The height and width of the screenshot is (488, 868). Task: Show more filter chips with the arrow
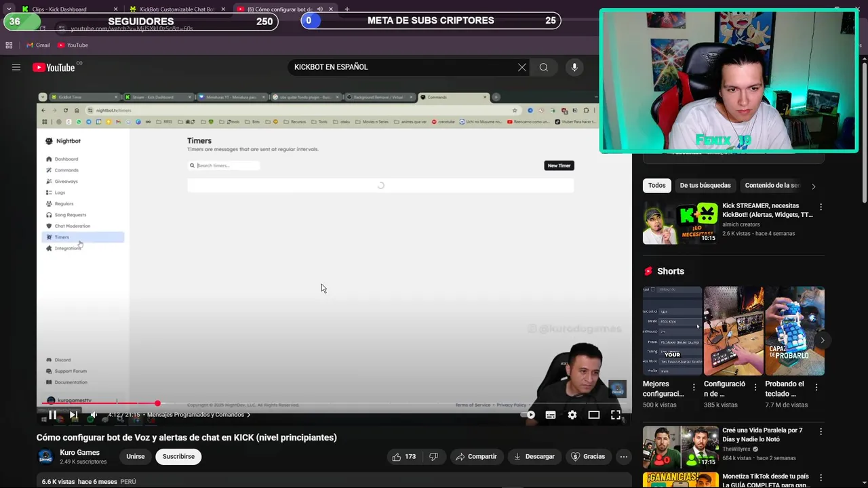tap(814, 186)
